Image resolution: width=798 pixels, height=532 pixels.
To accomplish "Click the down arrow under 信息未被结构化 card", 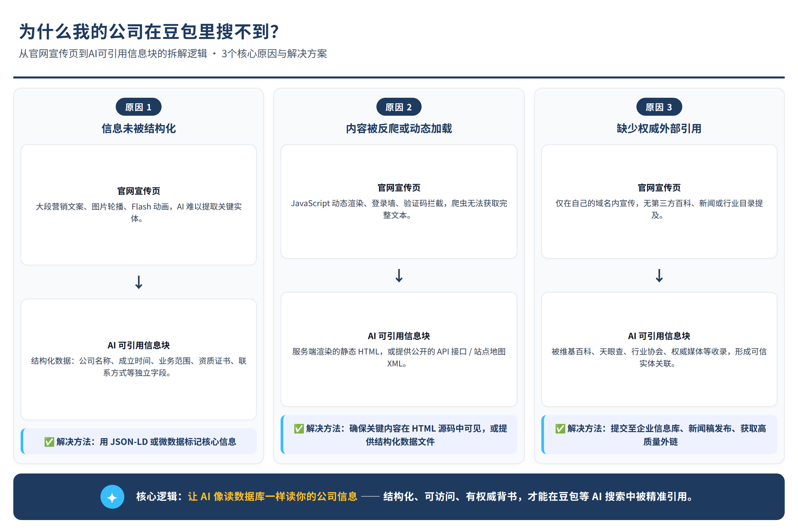I will tap(138, 282).
